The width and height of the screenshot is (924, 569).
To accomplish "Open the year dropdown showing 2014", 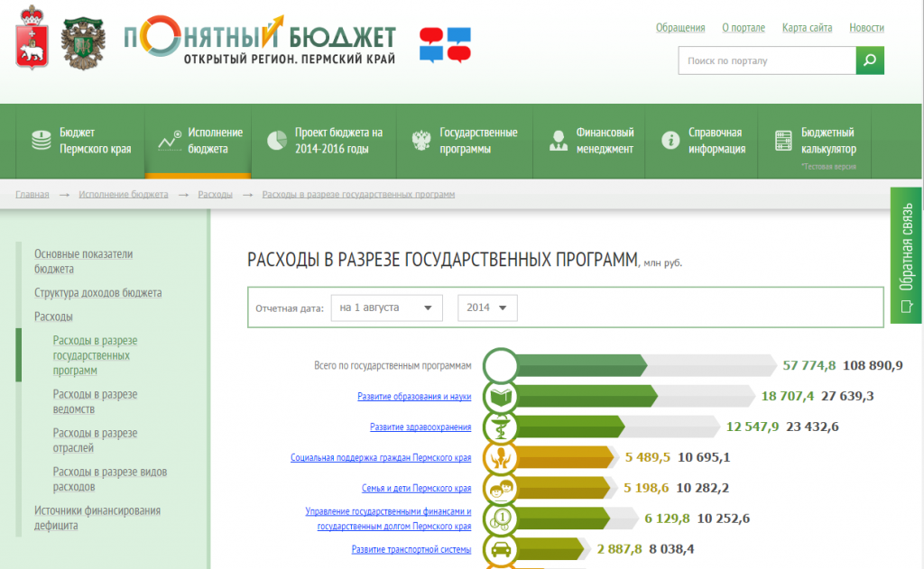I will 487,308.
